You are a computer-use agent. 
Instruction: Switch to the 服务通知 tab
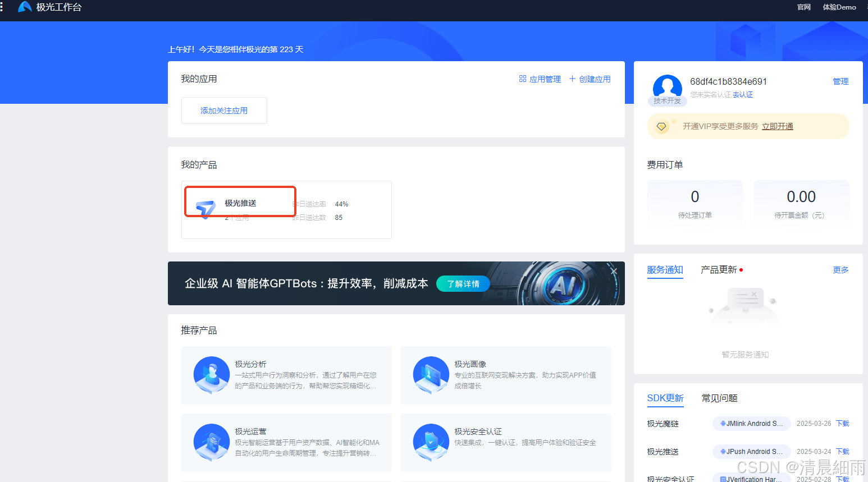(x=665, y=270)
